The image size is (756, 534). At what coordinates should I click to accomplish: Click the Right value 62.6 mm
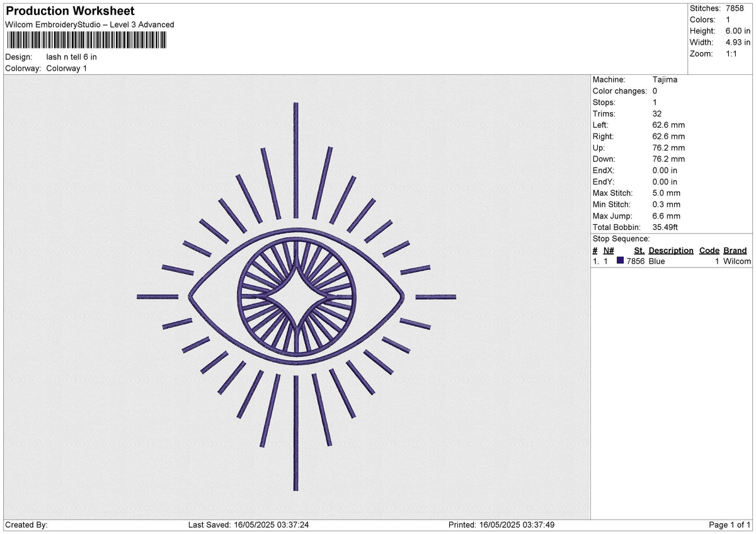click(669, 136)
